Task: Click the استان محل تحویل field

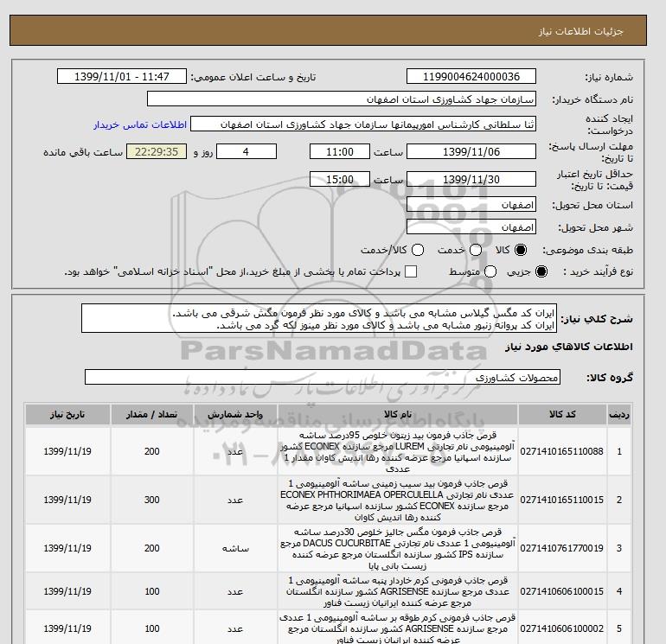Action: point(471,205)
